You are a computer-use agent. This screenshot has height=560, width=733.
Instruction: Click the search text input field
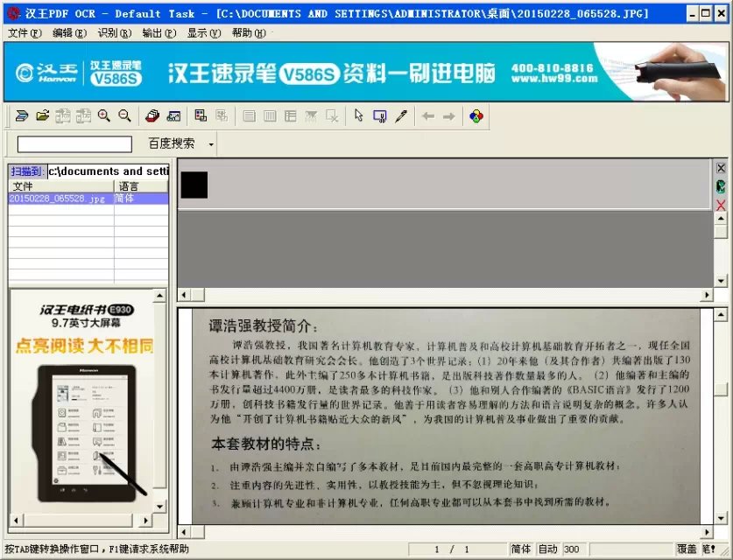(x=74, y=143)
